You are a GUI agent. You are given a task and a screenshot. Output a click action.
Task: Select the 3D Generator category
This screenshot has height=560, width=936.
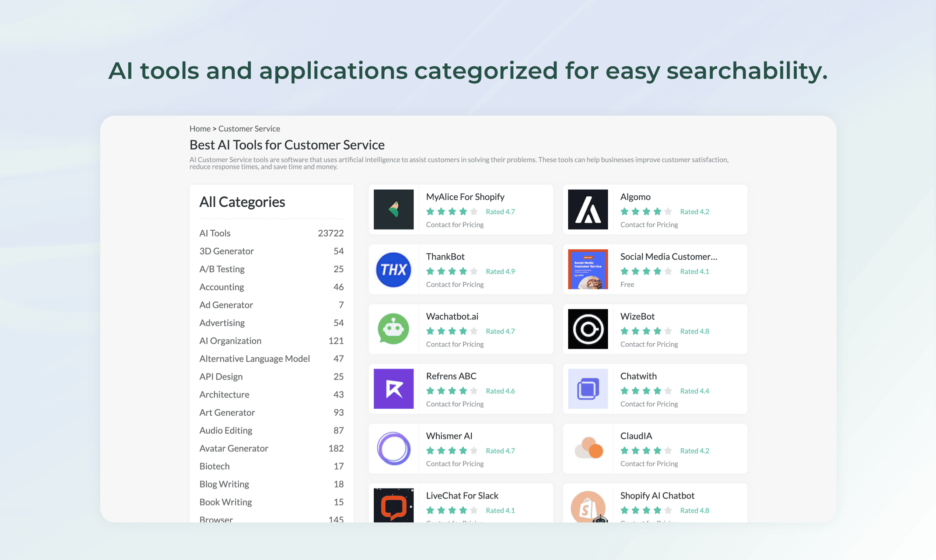point(227,251)
